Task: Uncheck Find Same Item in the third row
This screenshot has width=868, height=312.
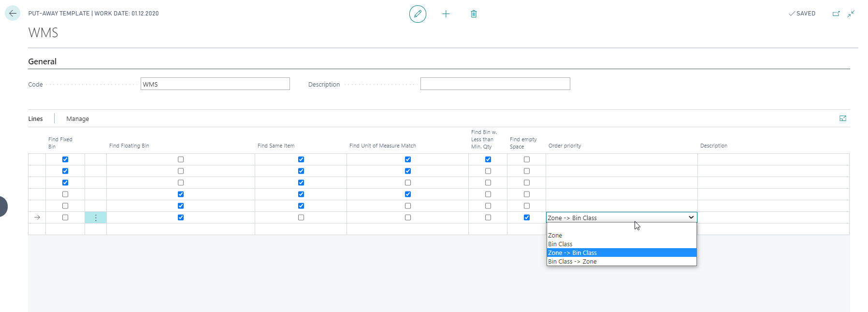Action: tap(301, 183)
